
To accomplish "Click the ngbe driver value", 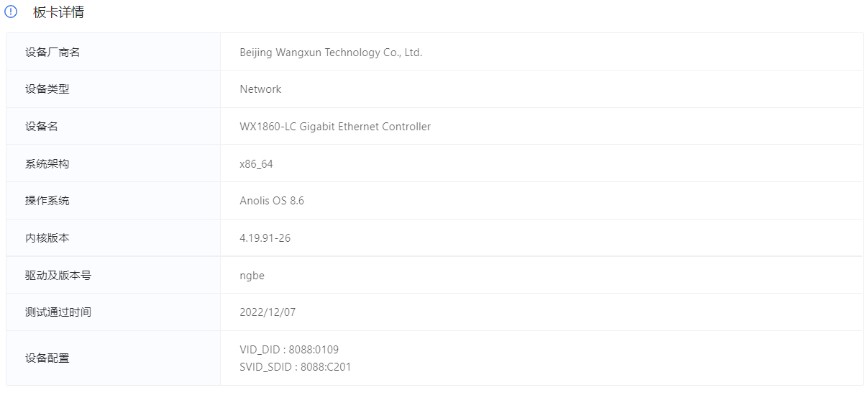I will 252,276.
